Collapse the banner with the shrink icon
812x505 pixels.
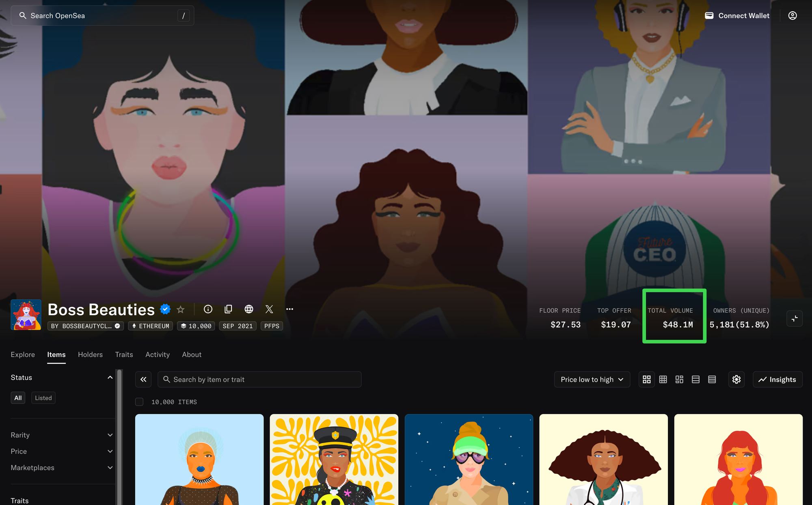(x=795, y=318)
